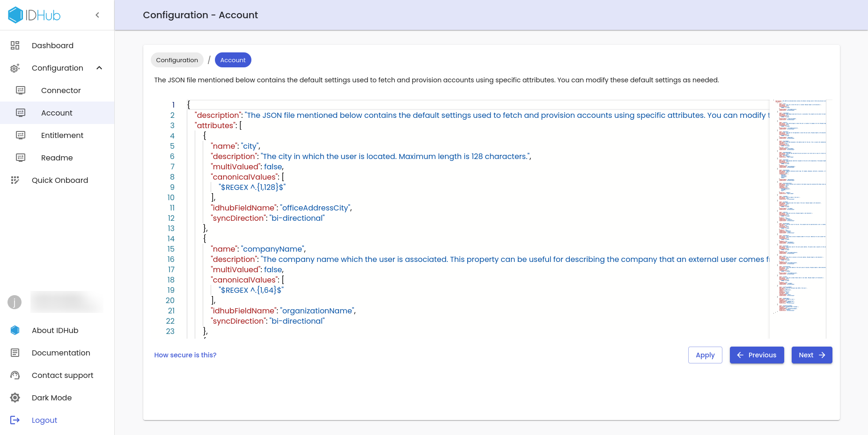868x435 pixels.
Task: Open the Entitlement sidebar item
Action: coord(62,135)
